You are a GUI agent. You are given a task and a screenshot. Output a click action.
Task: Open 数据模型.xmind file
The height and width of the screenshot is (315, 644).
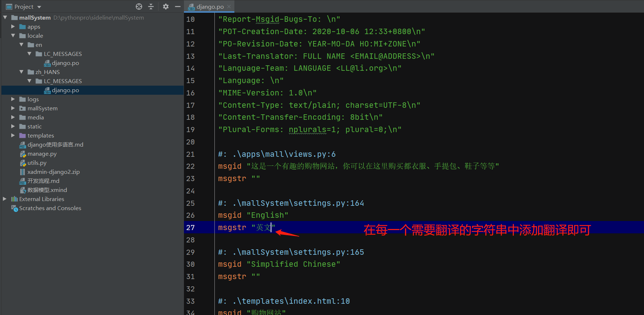tap(47, 190)
